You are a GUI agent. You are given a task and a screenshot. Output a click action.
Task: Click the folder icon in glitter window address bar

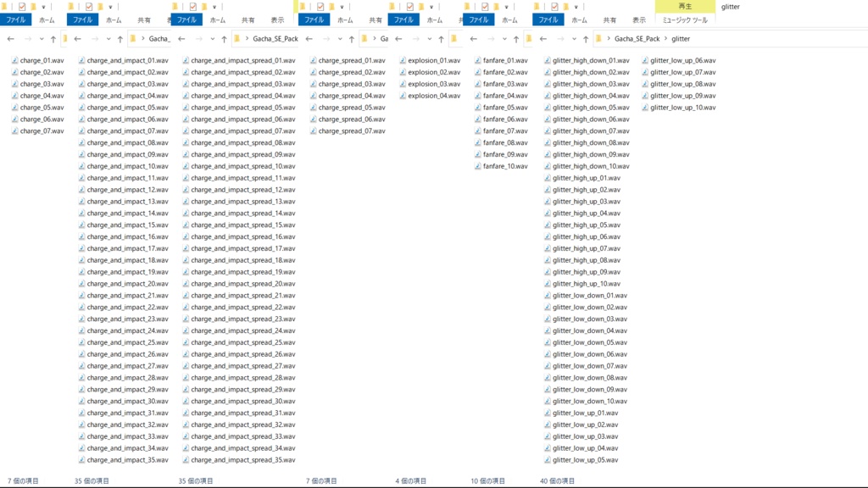coord(598,39)
